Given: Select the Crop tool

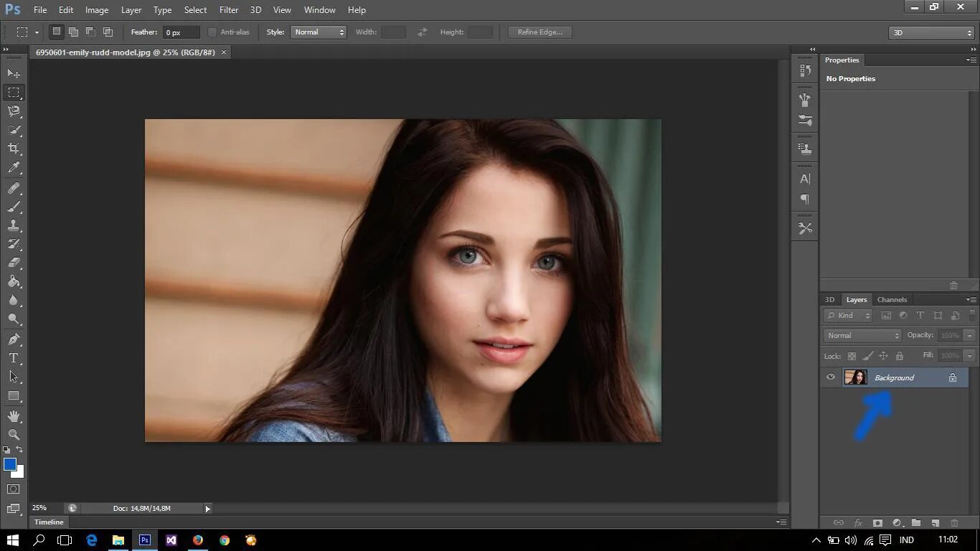Looking at the screenshot, I should point(14,149).
